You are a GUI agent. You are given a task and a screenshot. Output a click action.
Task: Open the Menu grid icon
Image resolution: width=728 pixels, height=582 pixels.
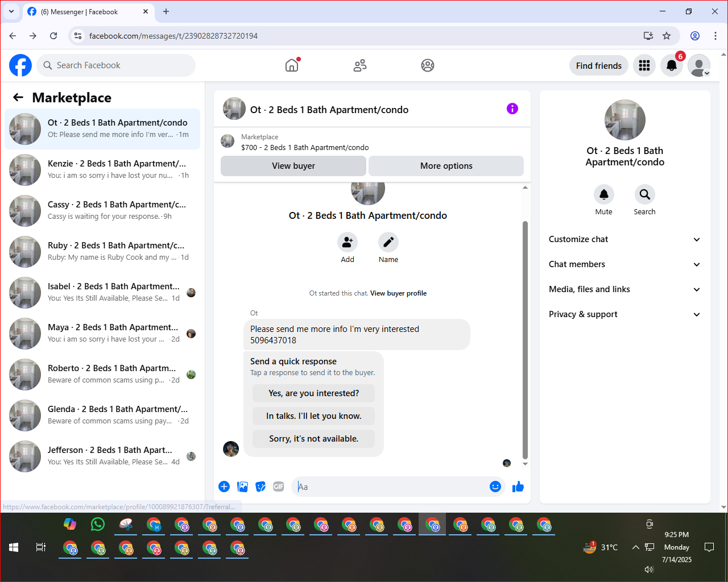[644, 65]
